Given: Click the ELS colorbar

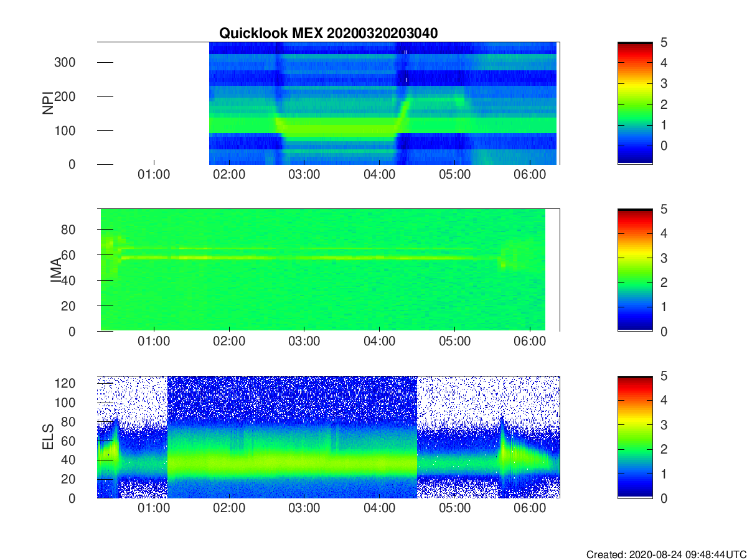Looking at the screenshot, I should (x=635, y=437).
